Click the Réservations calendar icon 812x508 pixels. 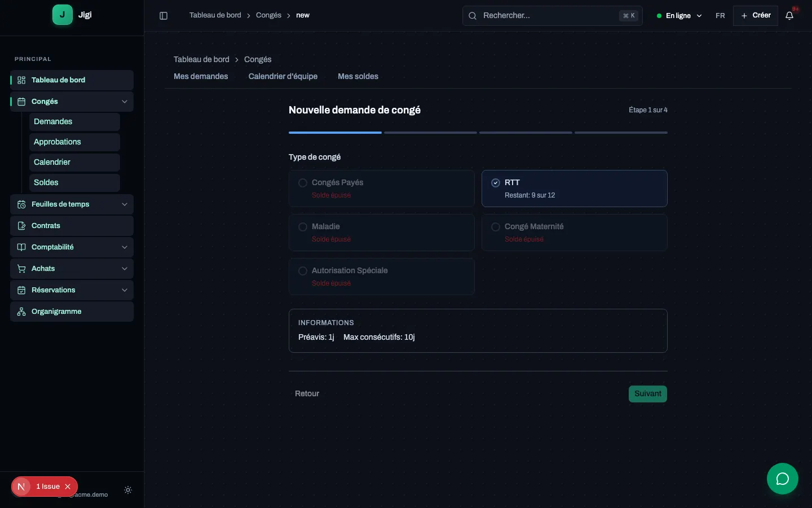[21, 290]
